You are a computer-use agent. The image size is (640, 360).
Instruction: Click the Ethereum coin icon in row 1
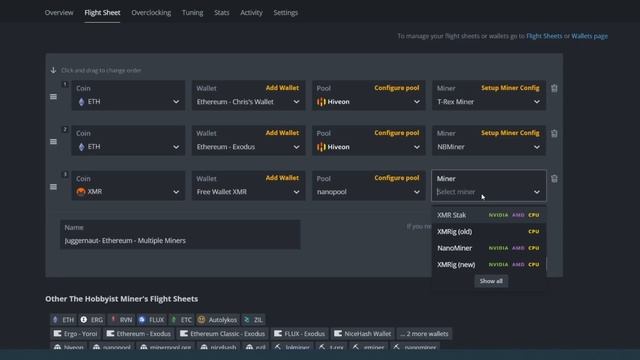pos(81,102)
